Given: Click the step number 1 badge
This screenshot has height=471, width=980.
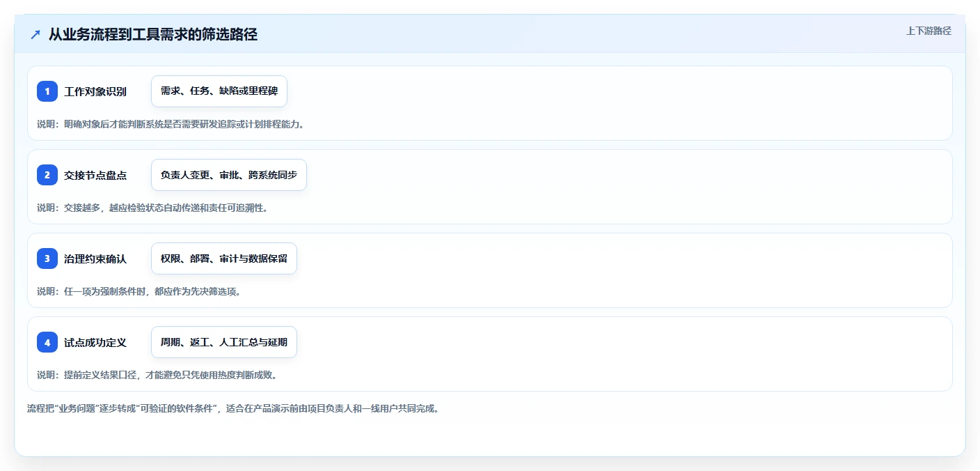Looking at the screenshot, I should point(47,91).
